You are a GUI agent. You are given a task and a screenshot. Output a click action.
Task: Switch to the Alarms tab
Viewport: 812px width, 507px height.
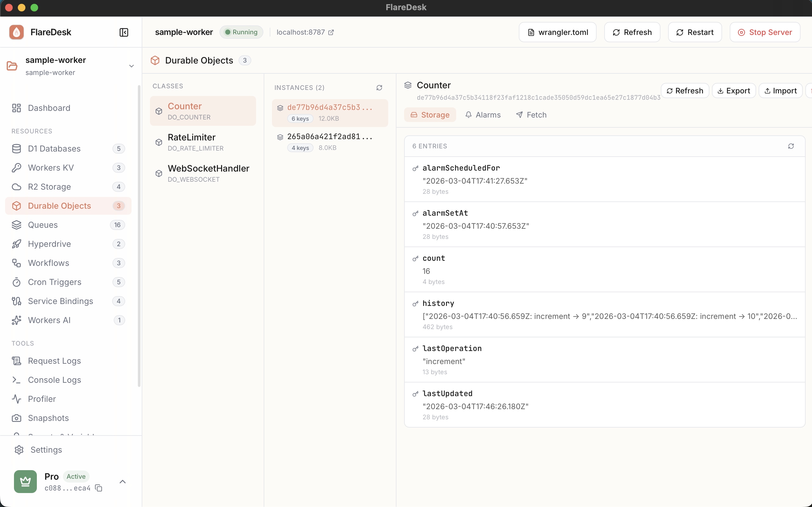(483, 115)
